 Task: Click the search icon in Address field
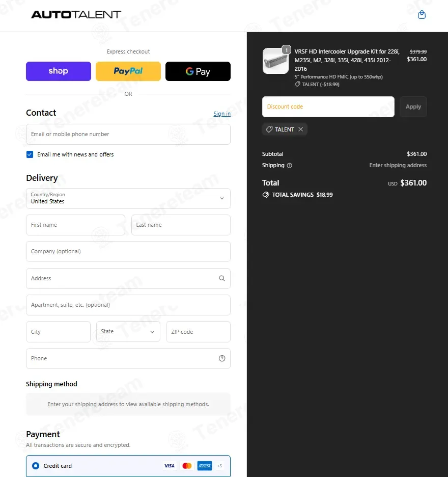222,278
